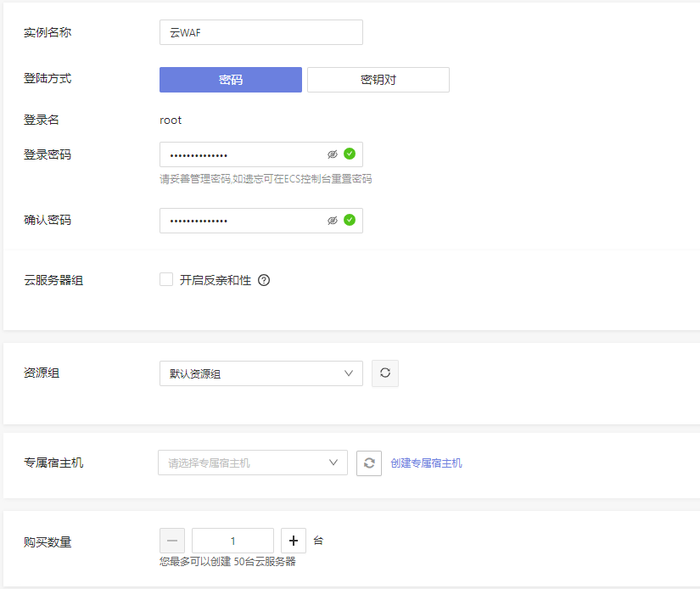
Task: Enable the 开启反亲和性 checkbox
Action: [x=166, y=280]
